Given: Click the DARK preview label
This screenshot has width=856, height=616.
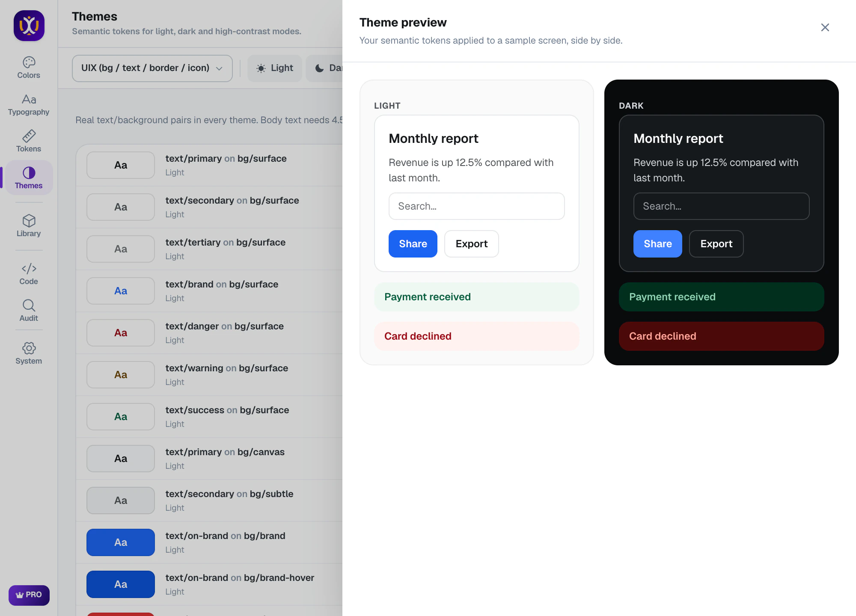Looking at the screenshot, I should tap(631, 106).
